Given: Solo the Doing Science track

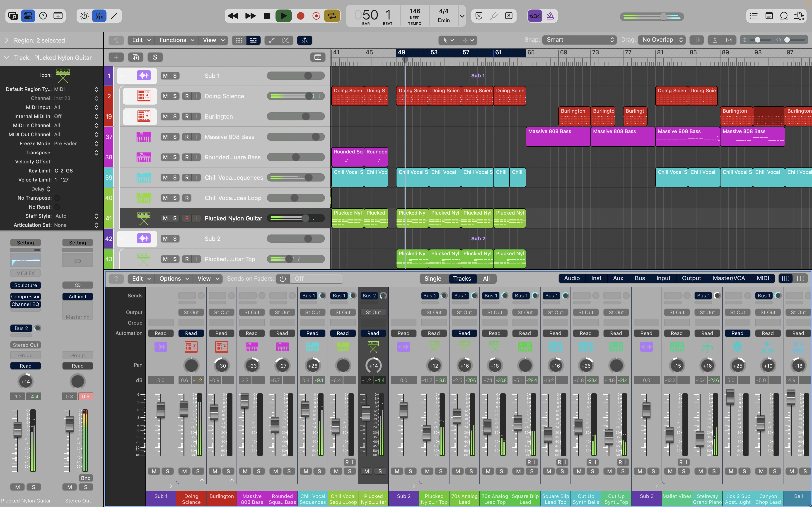Looking at the screenshot, I should (175, 96).
